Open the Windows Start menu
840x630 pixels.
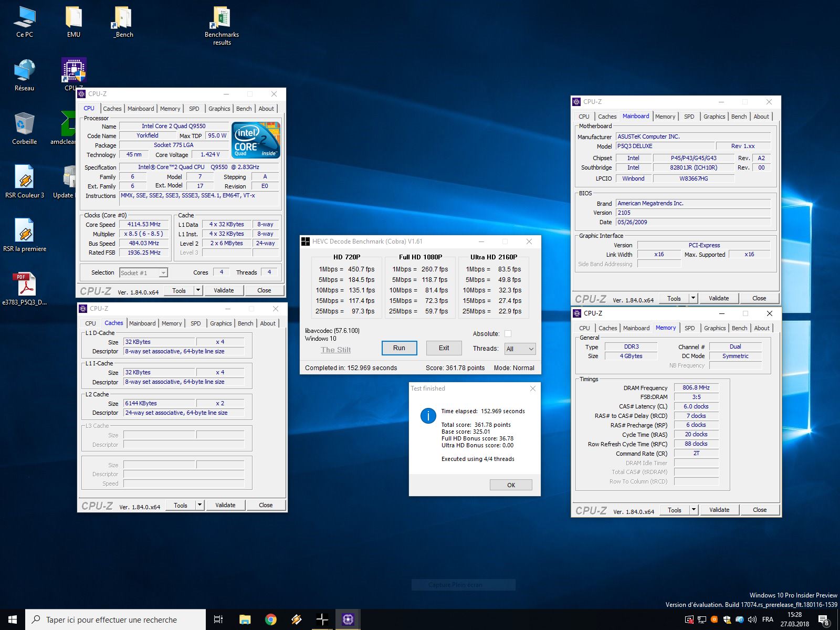pyautogui.click(x=13, y=619)
